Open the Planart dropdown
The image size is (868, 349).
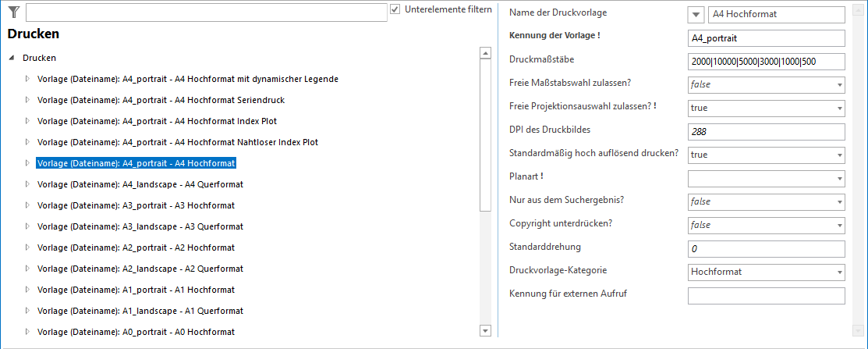point(839,179)
